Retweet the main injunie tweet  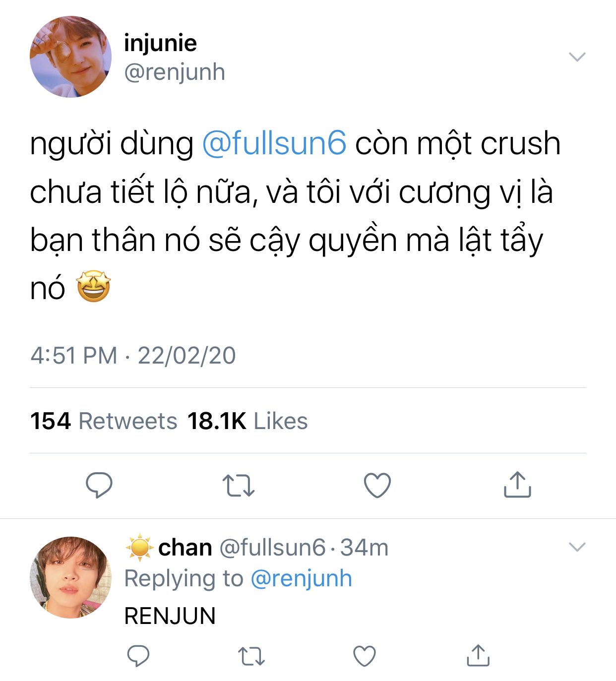(x=238, y=486)
